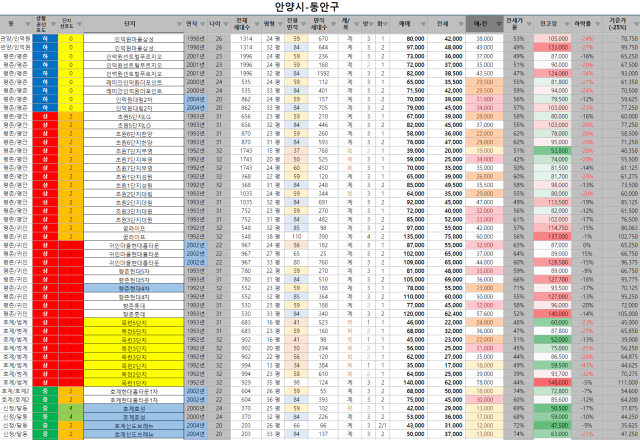Expand the 단지 column filter dropdown
This screenshot has height=440, width=640.
coord(179,24)
